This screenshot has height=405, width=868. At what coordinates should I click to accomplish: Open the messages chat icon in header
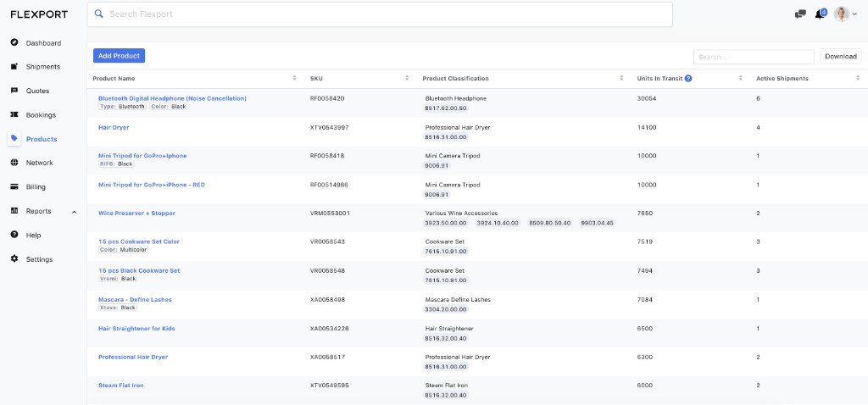tap(800, 14)
